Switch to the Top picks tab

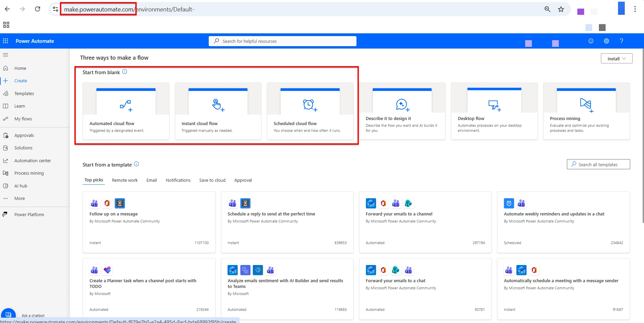pos(94,180)
